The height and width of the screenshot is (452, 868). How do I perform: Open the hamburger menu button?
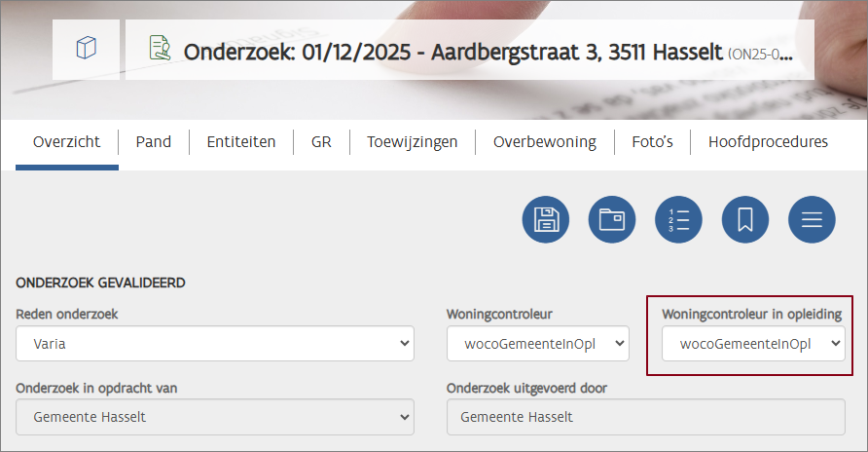pos(812,219)
